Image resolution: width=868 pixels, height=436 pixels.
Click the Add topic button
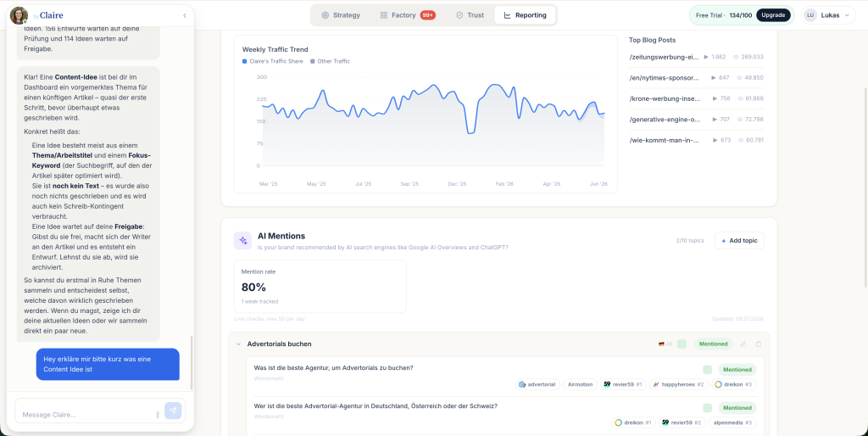[x=739, y=240]
